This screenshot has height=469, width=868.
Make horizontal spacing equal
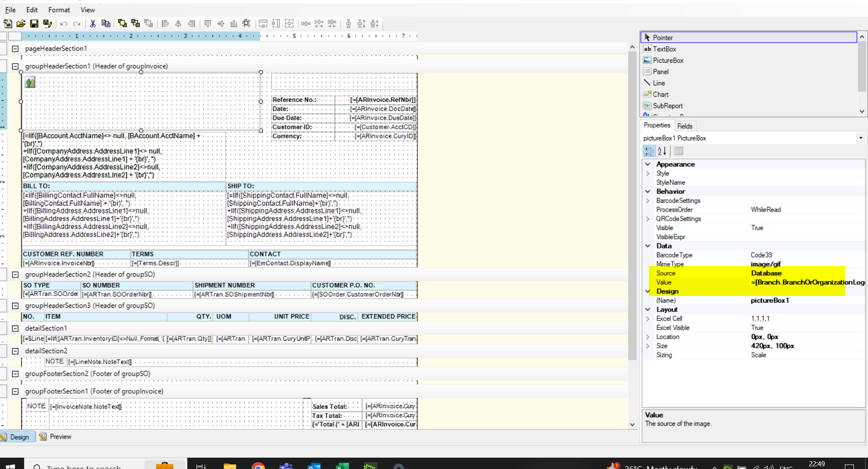click(306, 24)
